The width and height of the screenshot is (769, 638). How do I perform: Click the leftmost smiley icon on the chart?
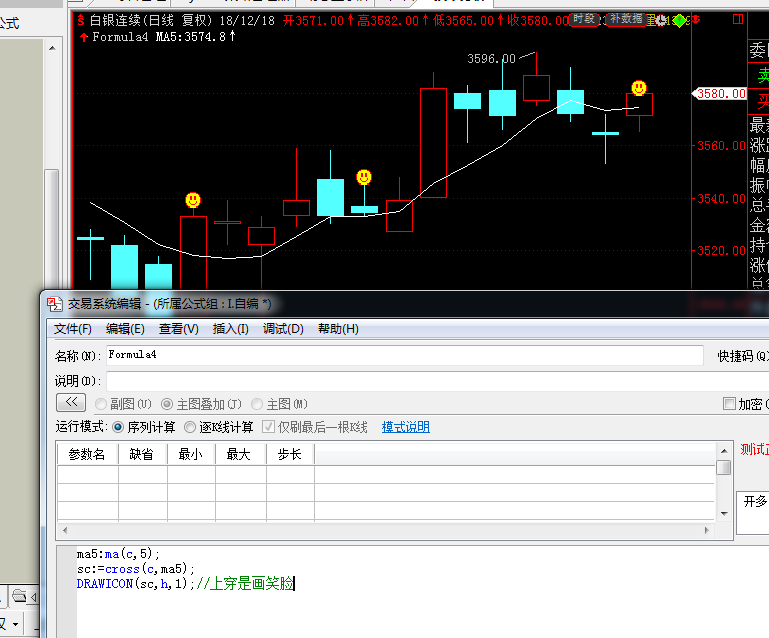pos(193,200)
